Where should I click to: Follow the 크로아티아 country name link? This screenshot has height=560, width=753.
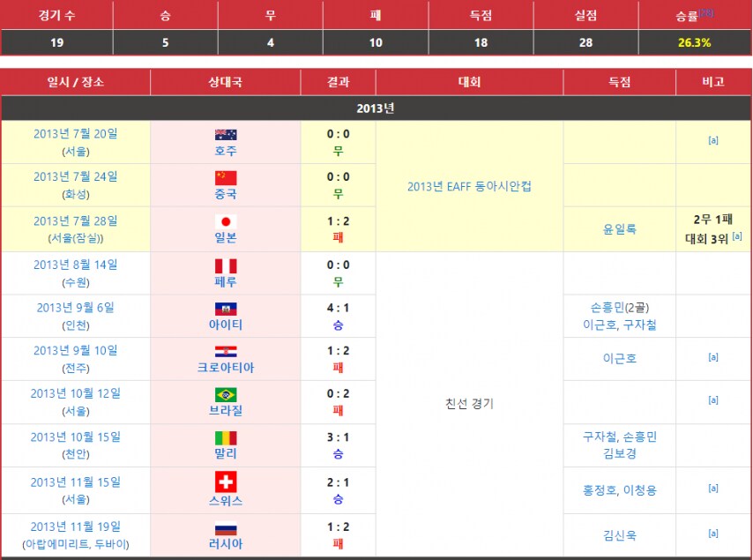[226, 367]
